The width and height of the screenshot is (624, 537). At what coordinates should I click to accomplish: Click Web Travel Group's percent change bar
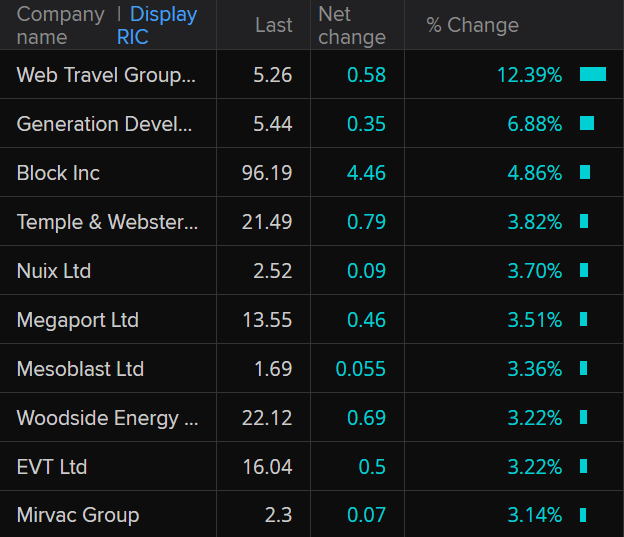point(593,74)
